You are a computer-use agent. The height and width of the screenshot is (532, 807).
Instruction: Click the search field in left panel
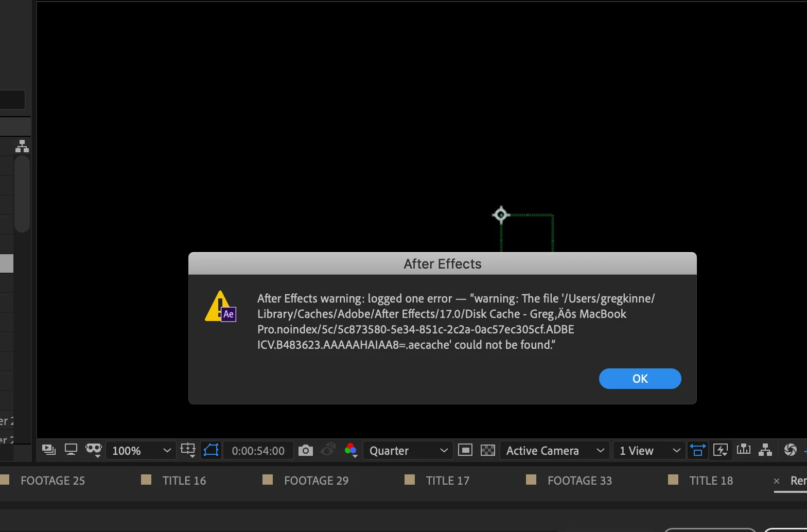tap(12, 100)
